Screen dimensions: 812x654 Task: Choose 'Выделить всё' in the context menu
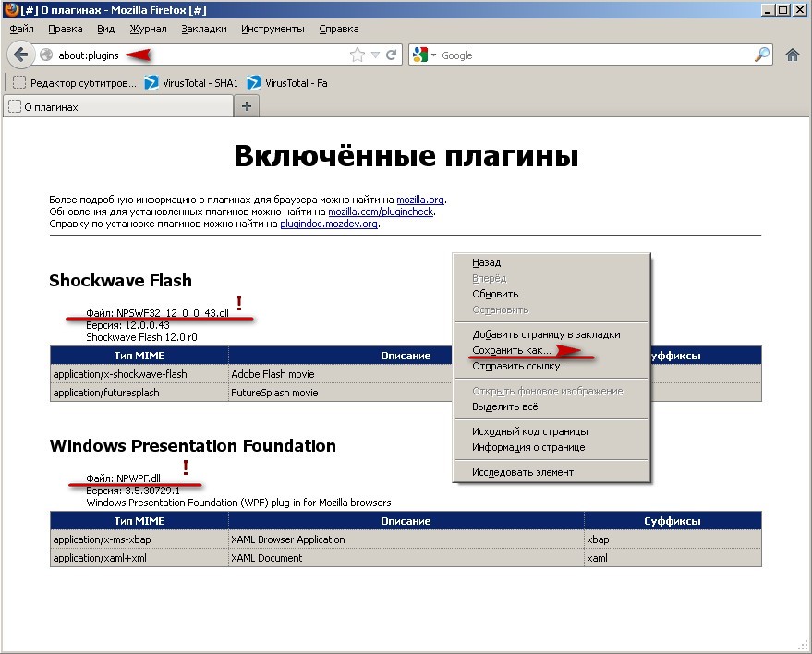point(551,406)
